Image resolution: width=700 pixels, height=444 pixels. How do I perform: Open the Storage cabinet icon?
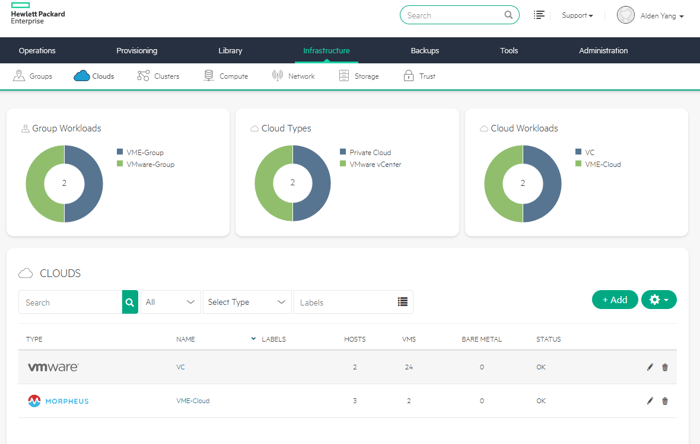point(344,76)
